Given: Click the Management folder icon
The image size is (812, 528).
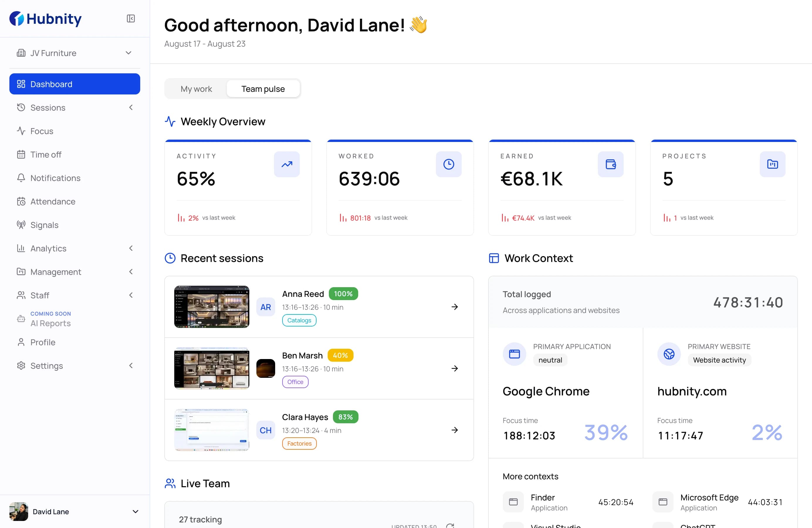Looking at the screenshot, I should click(21, 272).
